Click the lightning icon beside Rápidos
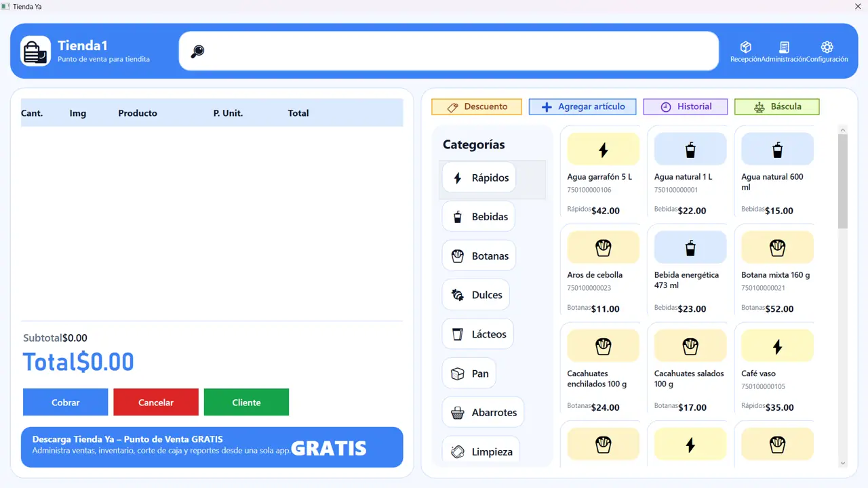Viewport: 868px width, 488px height. coord(458,178)
